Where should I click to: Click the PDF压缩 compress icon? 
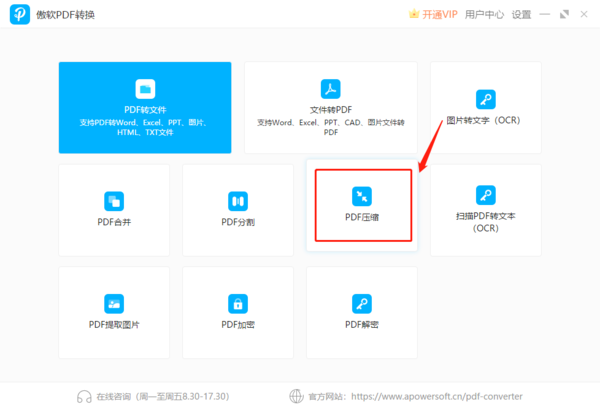(362, 196)
